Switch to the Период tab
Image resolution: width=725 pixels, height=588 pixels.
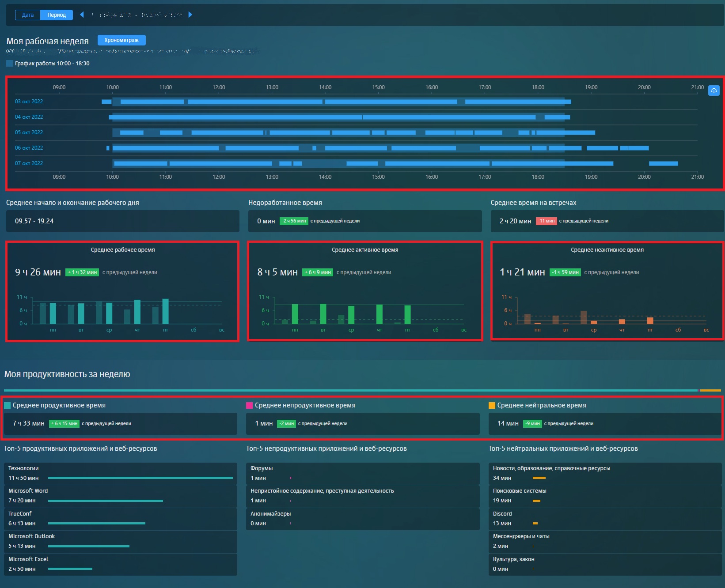click(x=57, y=15)
